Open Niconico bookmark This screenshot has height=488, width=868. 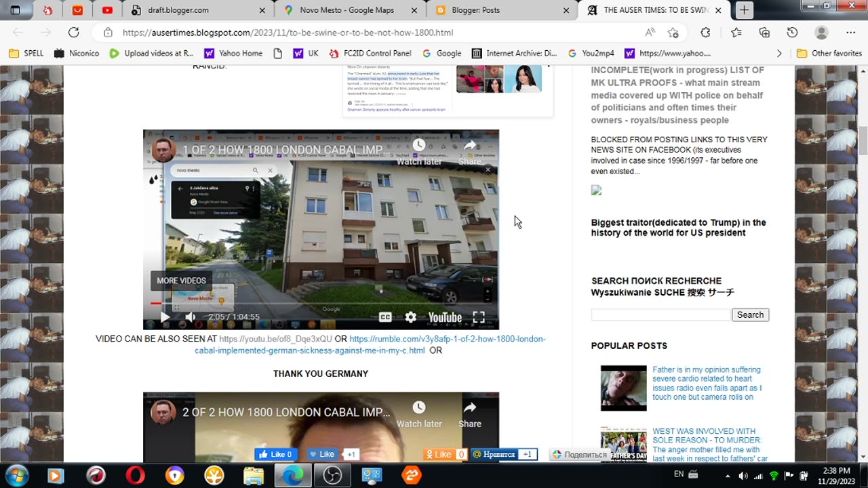coord(77,53)
